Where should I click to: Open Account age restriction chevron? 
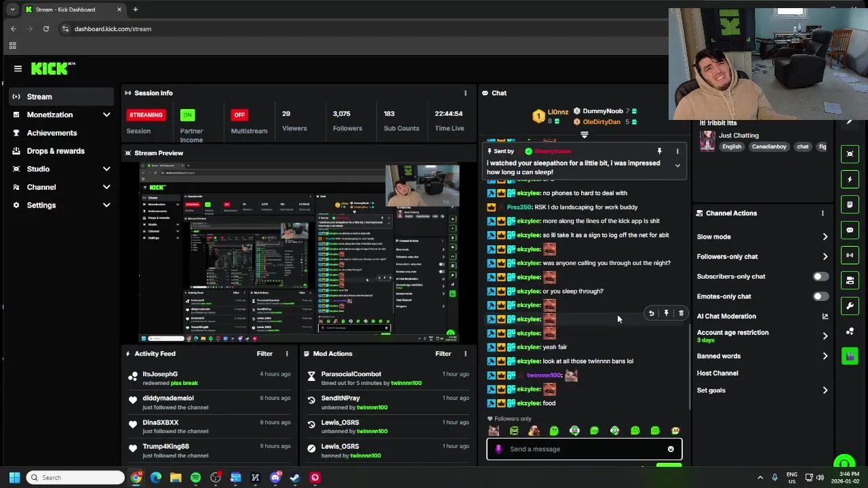click(x=825, y=335)
